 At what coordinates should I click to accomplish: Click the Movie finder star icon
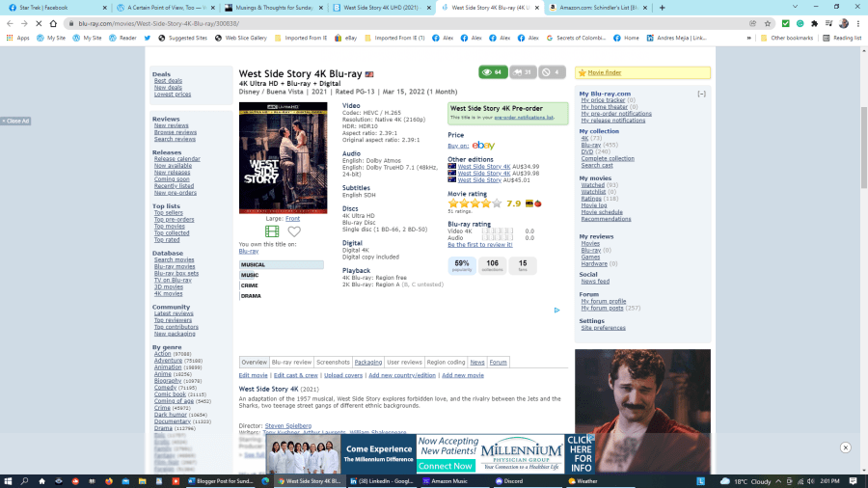pyautogui.click(x=582, y=72)
